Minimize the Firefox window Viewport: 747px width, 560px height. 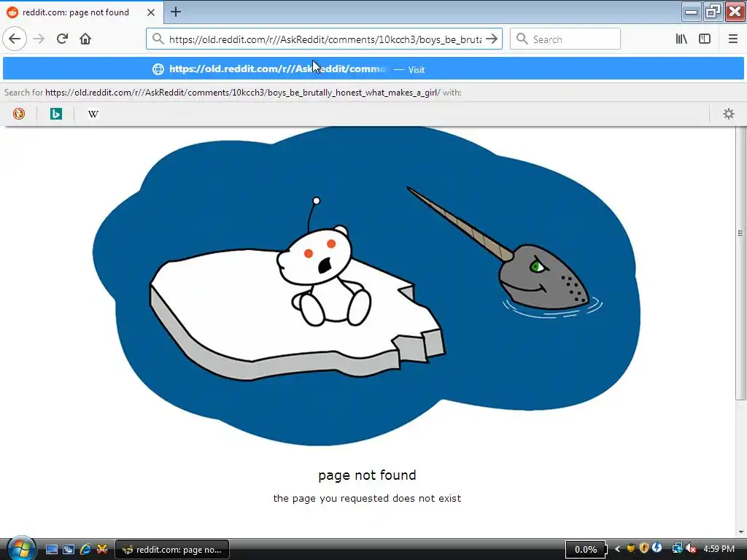pyautogui.click(x=691, y=12)
